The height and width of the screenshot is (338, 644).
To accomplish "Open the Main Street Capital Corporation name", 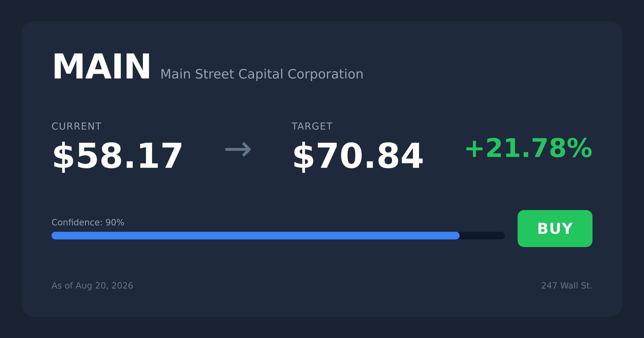I will [x=262, y=74].
